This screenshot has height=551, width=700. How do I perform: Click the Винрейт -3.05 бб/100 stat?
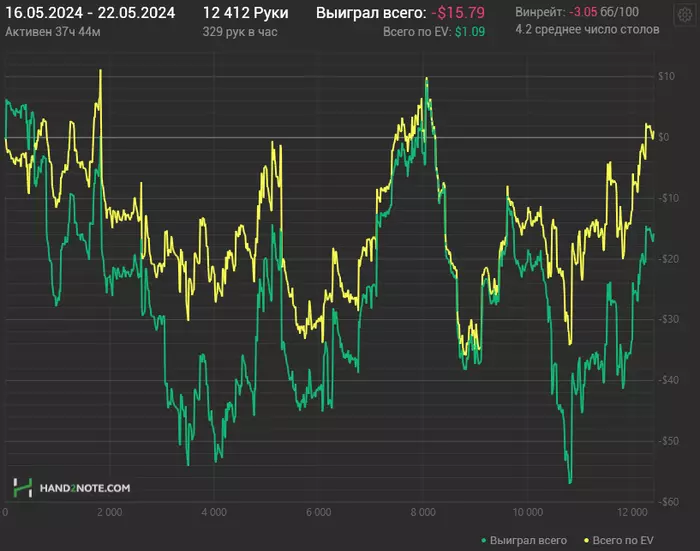coord(577,12)
